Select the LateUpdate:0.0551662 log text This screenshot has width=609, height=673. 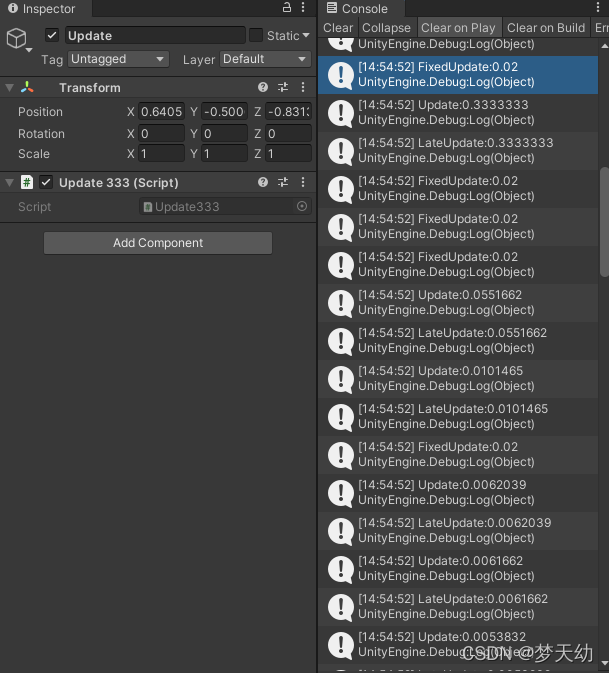click(x=452, y=333)
